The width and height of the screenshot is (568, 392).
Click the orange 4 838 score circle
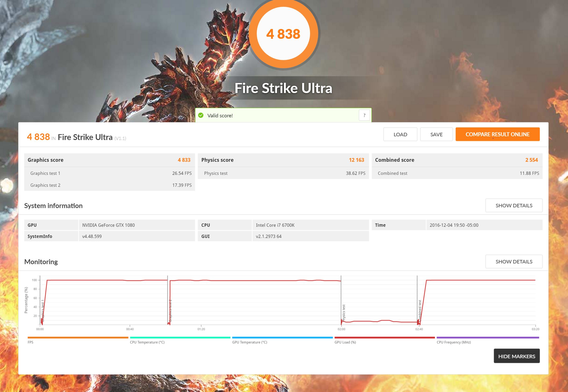click(x=283, y=34)
